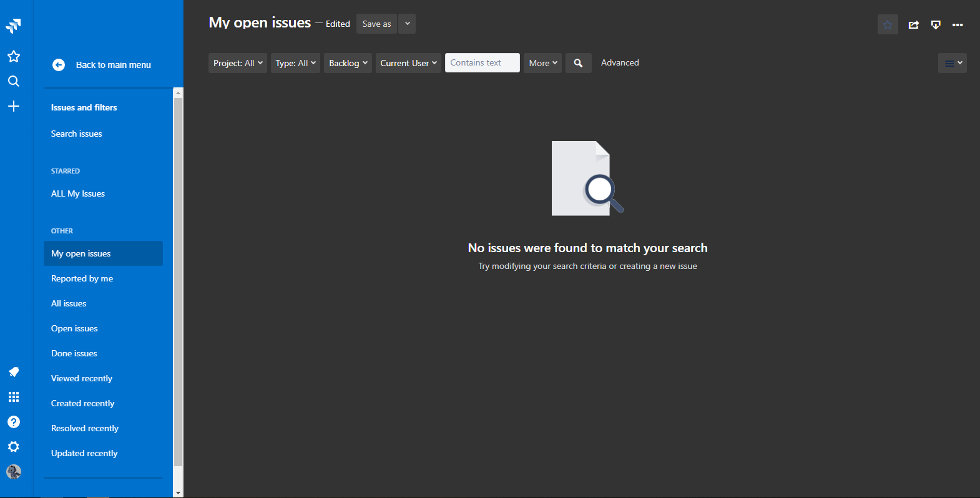This screenshot has height=498, width=980.
Task: Click the My open issues page title
Action: coord(260,22)
